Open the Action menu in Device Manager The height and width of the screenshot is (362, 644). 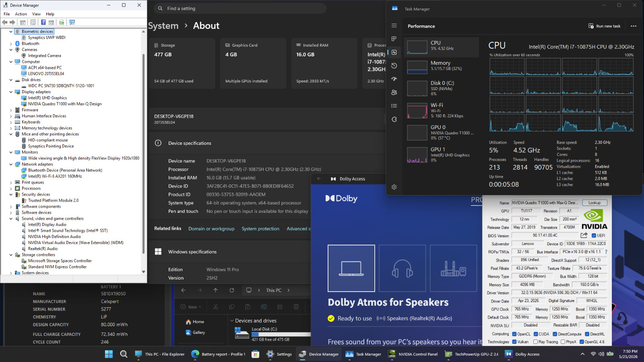[x=21, y=14]
